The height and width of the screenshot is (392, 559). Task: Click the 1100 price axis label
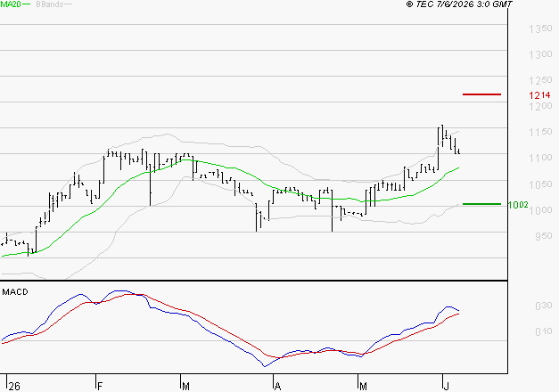[540, 158]
